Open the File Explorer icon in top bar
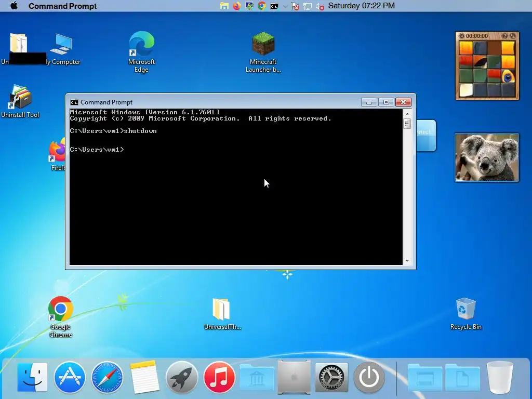Image resolution: width=532 pixels, height=399 pixels. [224, 6]
